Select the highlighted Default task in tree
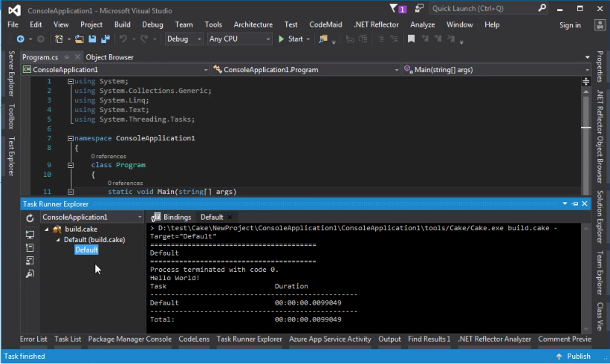 coord(86,250)
